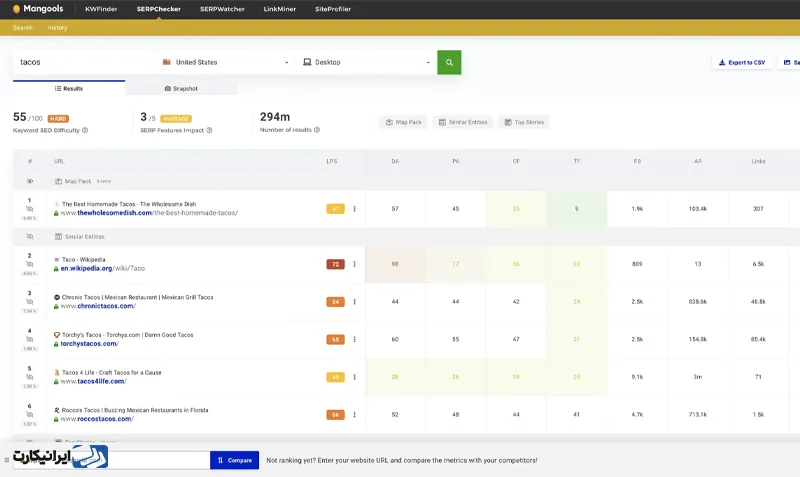Sort by LPS column header
This screenshot has width=800, height=477.
point(332,161)
